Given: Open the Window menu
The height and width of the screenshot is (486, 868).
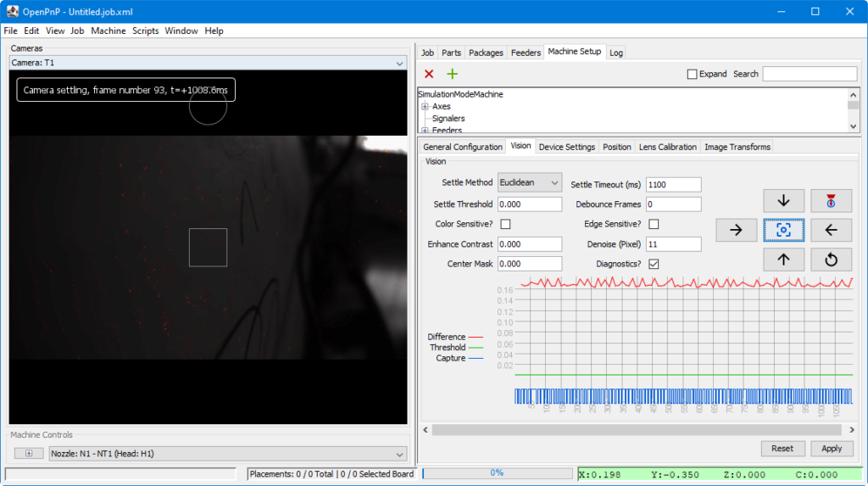Looking at the screenshot, I should tap(181, 31).
